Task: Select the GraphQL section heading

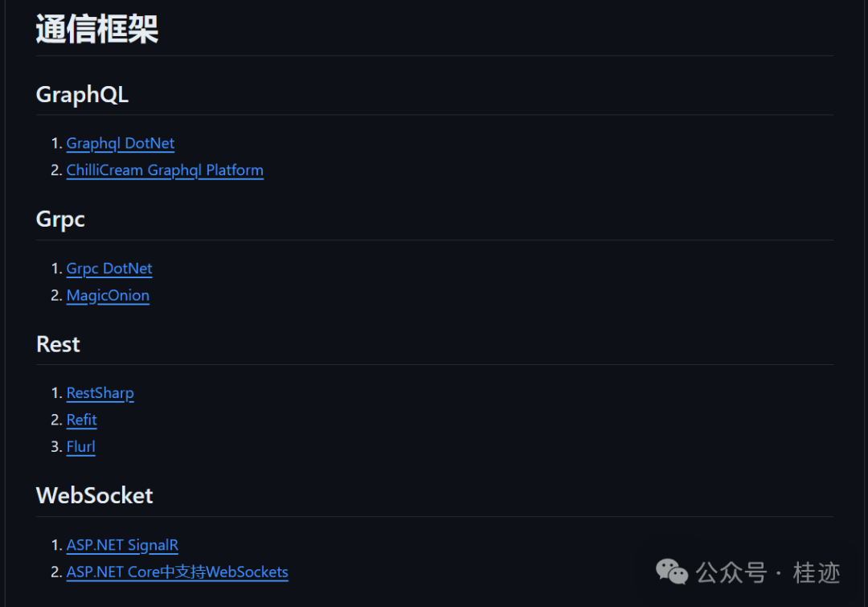Action: click(x=82, y=95)
